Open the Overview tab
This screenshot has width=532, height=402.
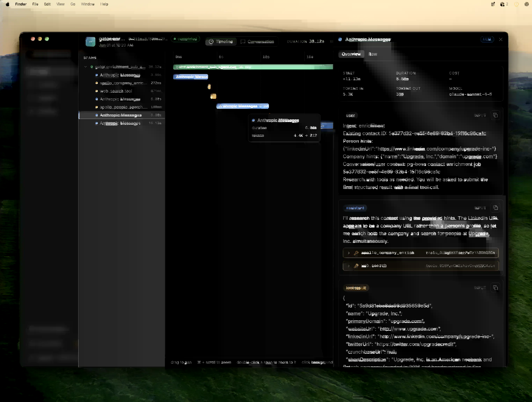point(351,54)
